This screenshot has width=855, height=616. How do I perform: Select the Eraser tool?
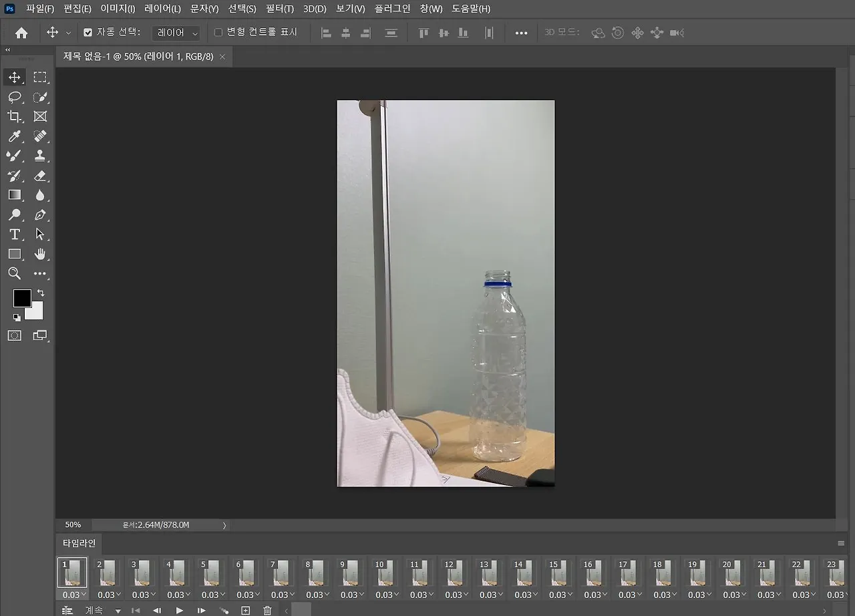click(x=40, y=176)
